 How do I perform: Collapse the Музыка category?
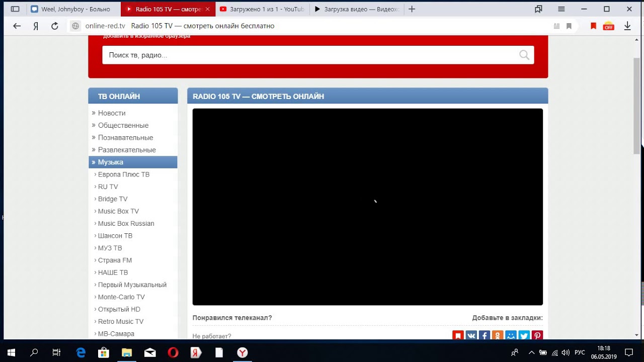tap(133, 162)
